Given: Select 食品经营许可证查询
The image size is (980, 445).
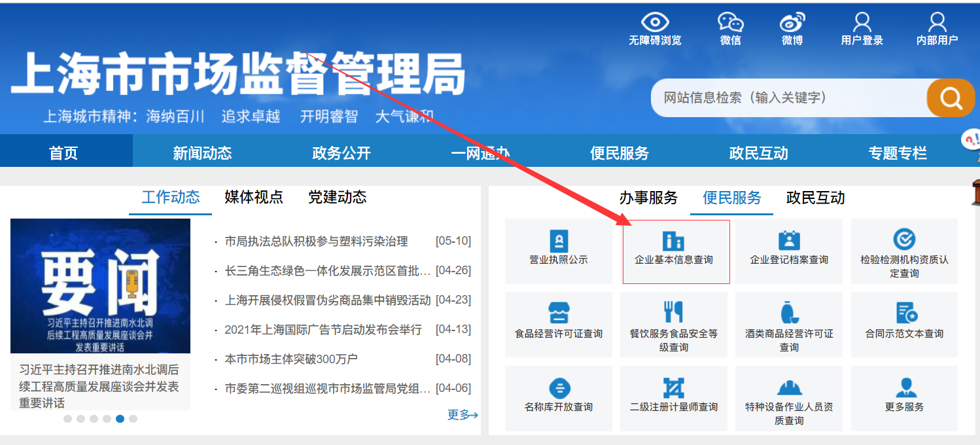Looking at the screenshot, I should pyautogui.click(x=558, y=325).
